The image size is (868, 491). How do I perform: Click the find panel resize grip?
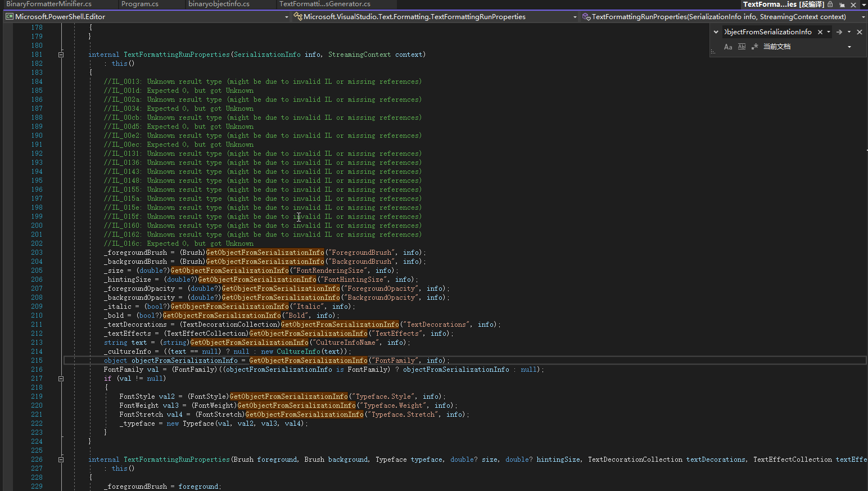pyautogui.click(x=713, y=52)
